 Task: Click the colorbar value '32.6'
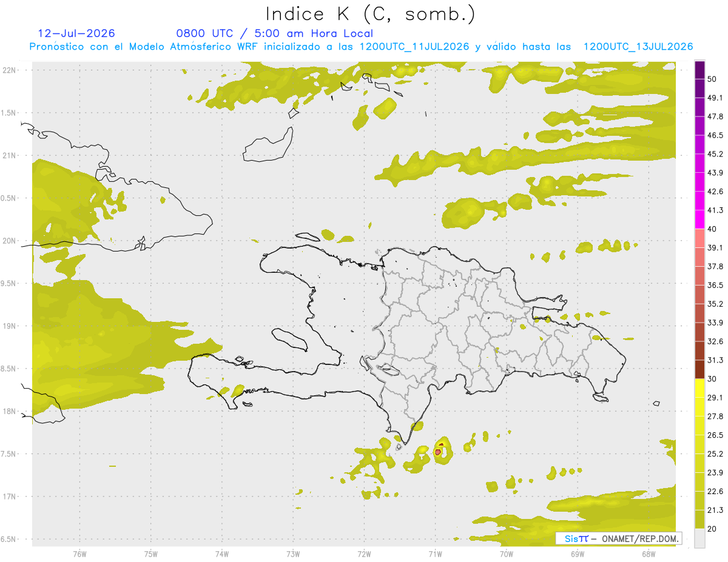point(715,341)
